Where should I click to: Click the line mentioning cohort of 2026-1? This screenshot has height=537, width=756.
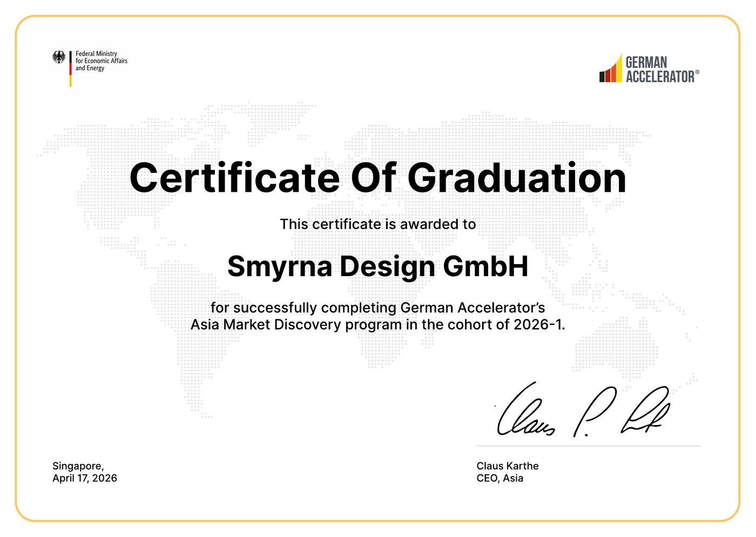click(378, 325)
